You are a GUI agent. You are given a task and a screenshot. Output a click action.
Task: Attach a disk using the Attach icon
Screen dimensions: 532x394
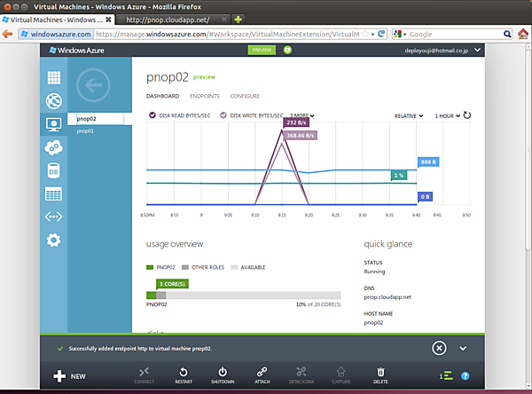[x=262, y=375]
